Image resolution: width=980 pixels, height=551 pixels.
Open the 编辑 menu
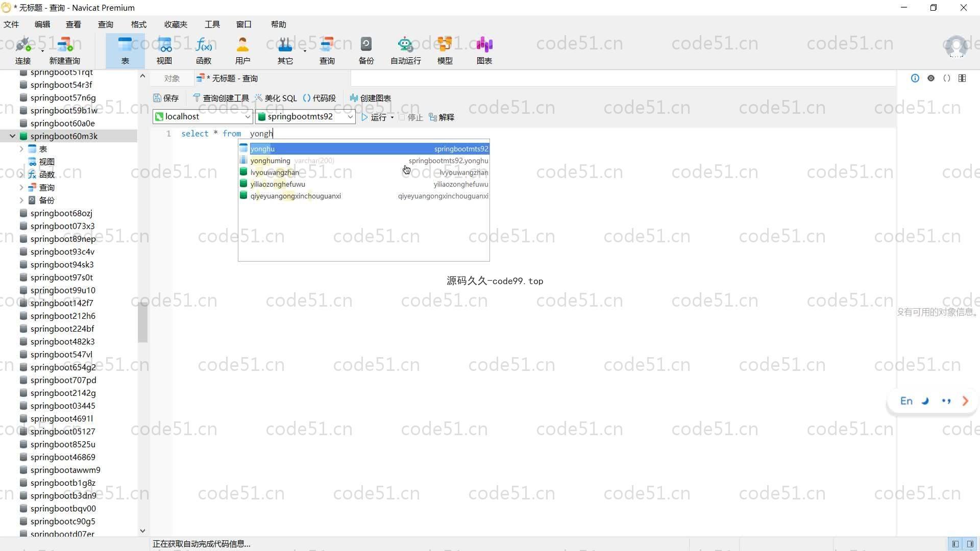[42, 24]
